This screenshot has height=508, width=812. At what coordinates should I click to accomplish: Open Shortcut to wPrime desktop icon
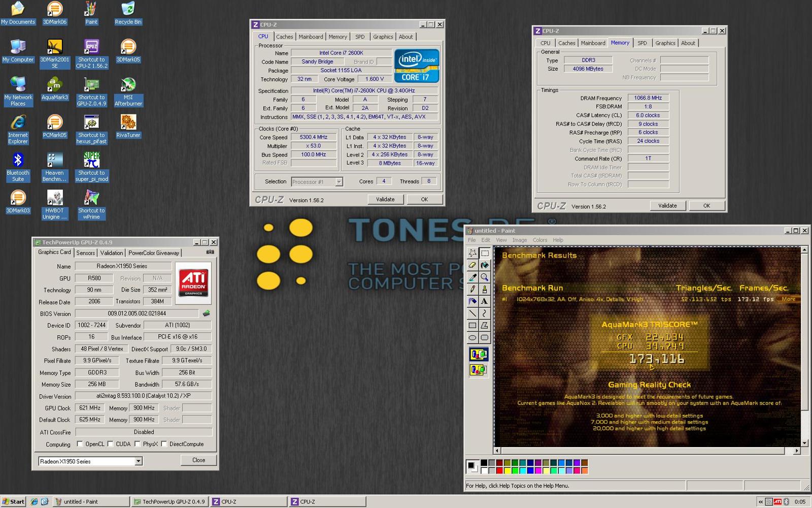tap(91, 205)
